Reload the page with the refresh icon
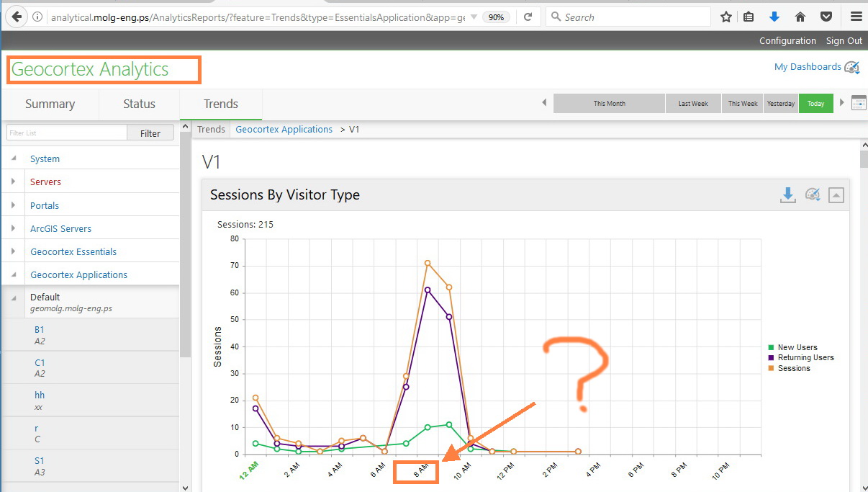Image resolution: width=868 pixels, height=492 pixels. (x=528, y=17)
